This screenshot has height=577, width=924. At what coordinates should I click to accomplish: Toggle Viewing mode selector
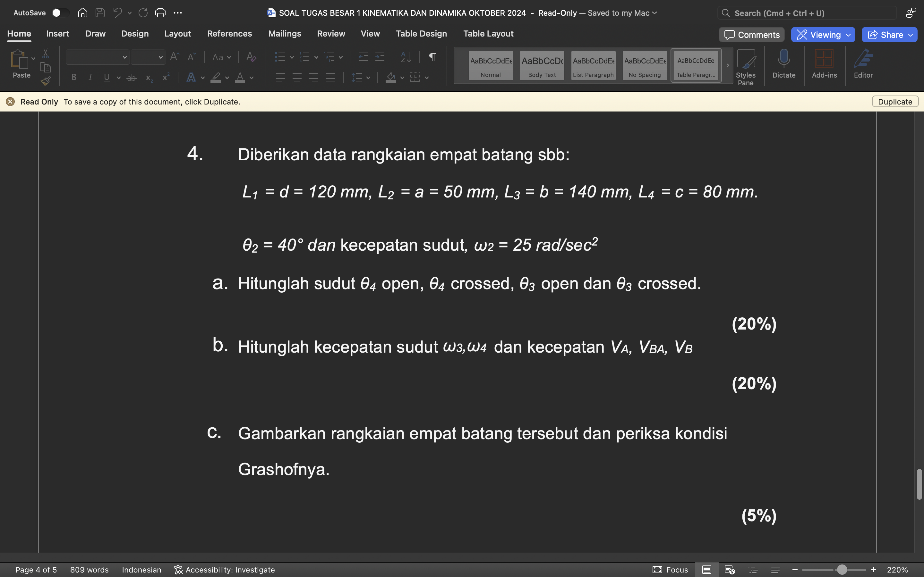point(823,34)
